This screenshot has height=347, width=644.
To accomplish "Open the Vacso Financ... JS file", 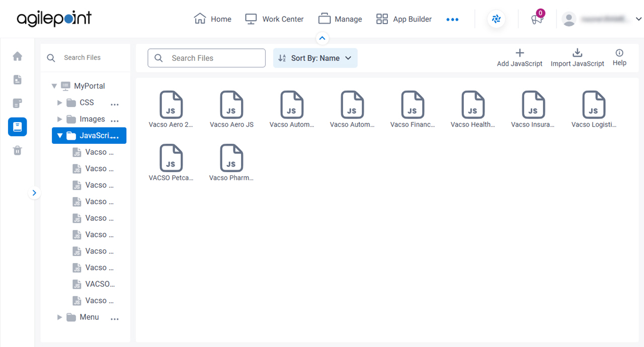I will 413,110.
